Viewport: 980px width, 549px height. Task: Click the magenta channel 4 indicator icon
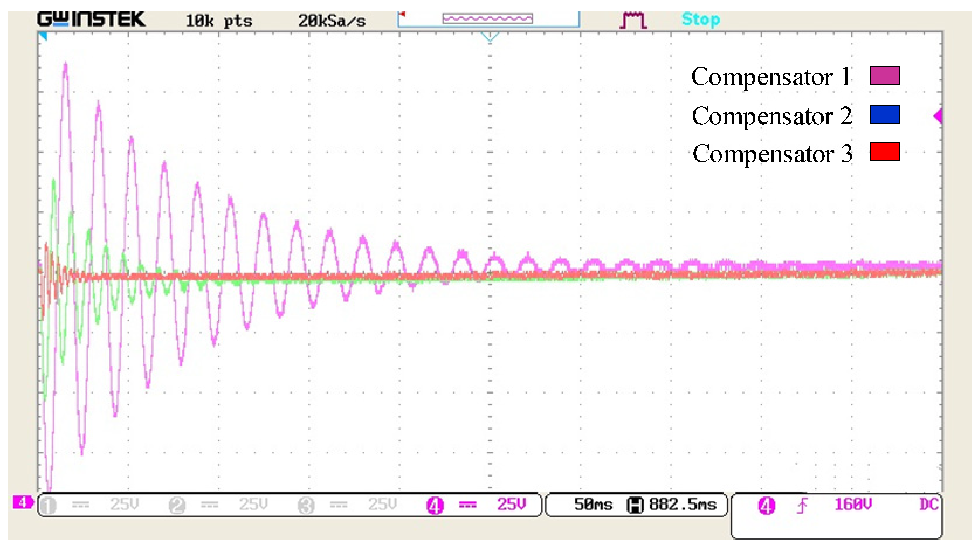(x=435, y=506)
